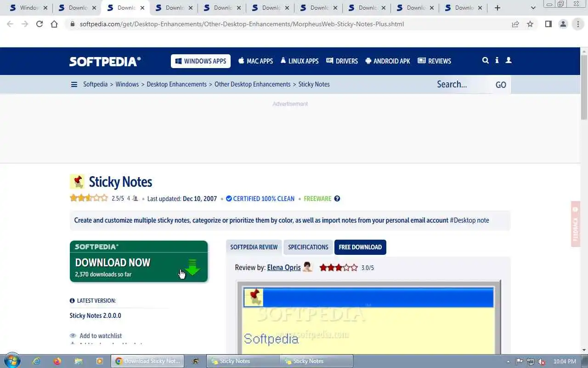Go back with the browser back arrow
This screenshot has height=368, width=588.
point(10,24)
